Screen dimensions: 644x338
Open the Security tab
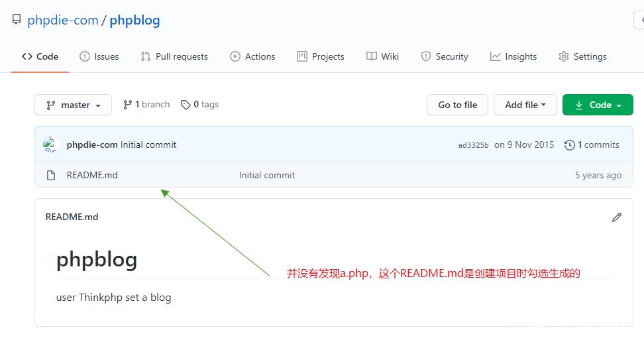(445, 56)
